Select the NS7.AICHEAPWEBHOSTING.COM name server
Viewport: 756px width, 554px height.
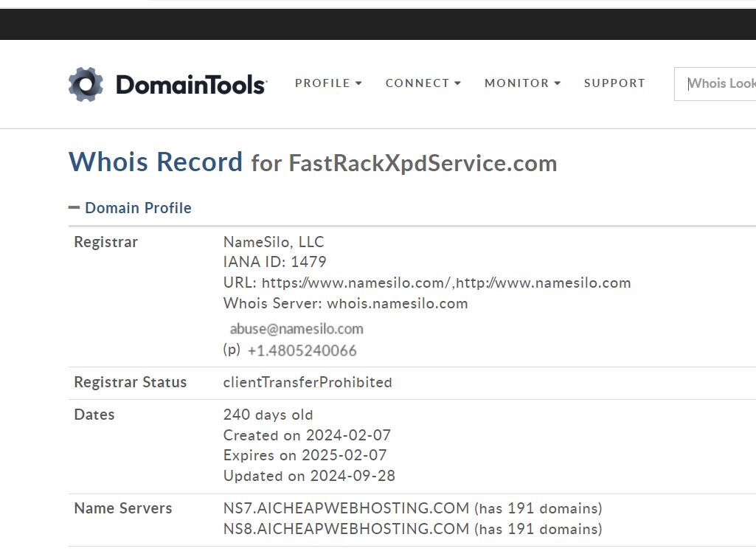click(x=346, y=508)
